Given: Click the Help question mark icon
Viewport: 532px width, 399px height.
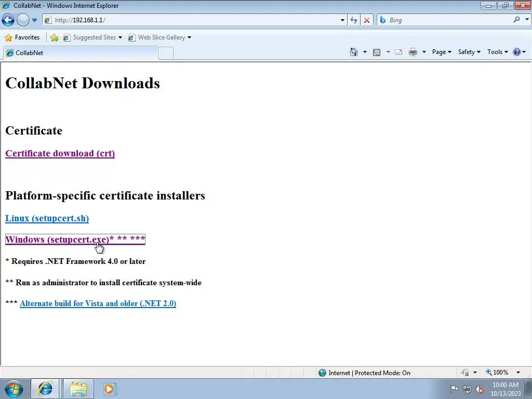Looking at the screenshot, I should 517,52.
